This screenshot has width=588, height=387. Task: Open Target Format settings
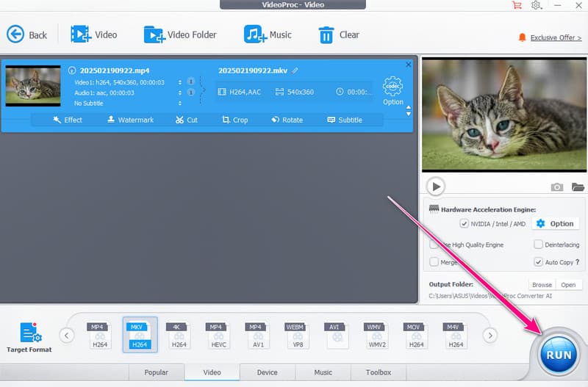click(29, 337)
